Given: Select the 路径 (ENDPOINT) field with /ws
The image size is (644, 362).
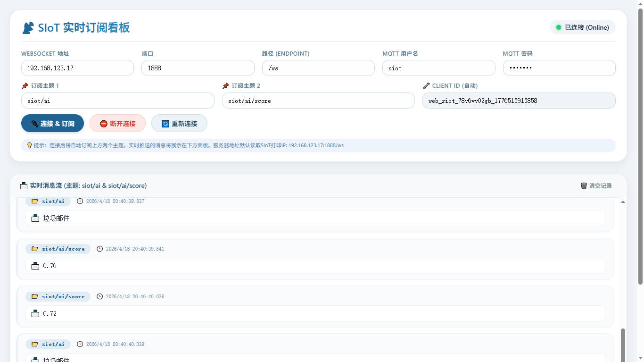Looking at the screenshot, I should click(x=318, y=68).
